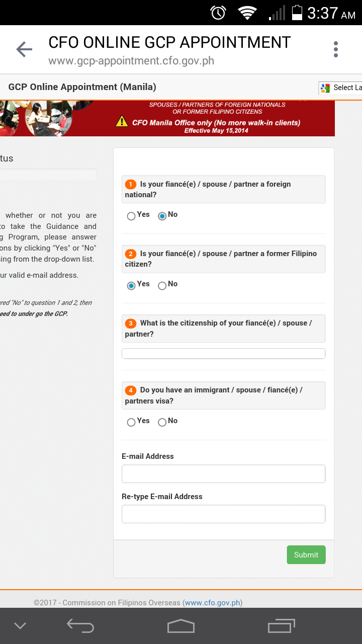Tap the Re-type E-mail Address label

162,497
